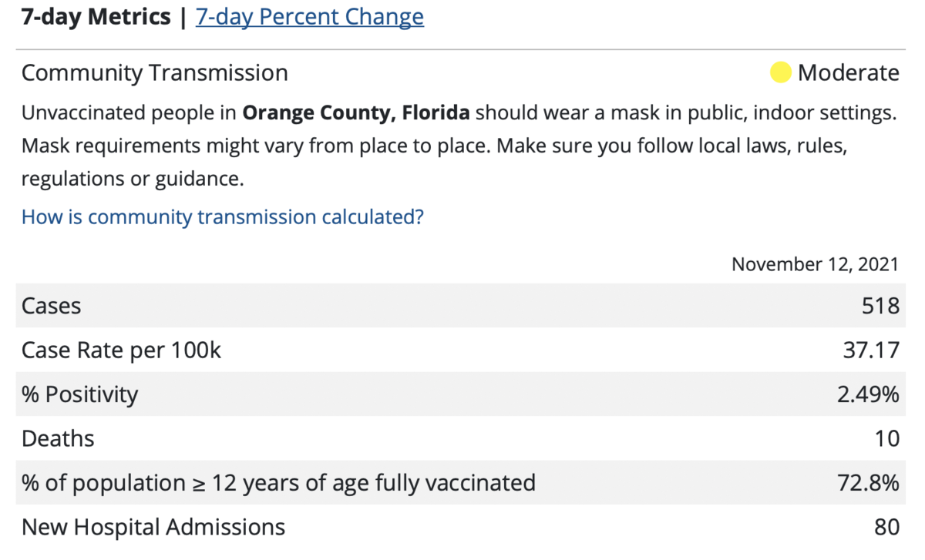925x560 pixels.
Task: Open the 'How is community transmission calculated?' link
Action: [223, 216]
